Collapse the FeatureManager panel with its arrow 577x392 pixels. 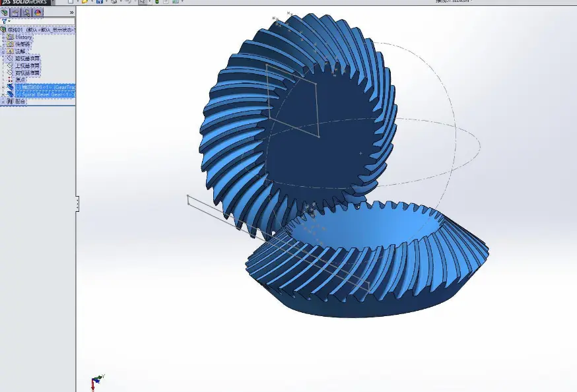[x=72, y=13]
